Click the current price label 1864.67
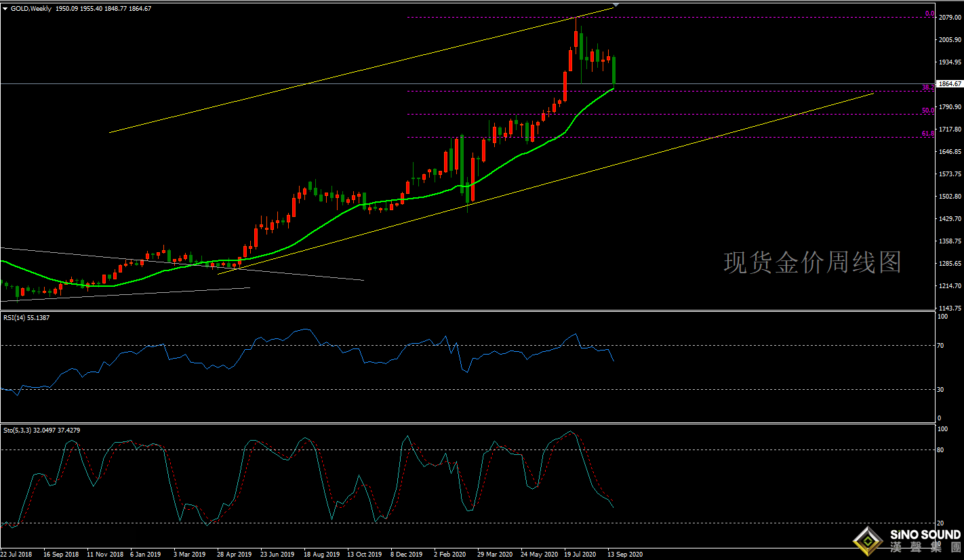The width and height of the screenshot is (964, 560). pos(949,84)
